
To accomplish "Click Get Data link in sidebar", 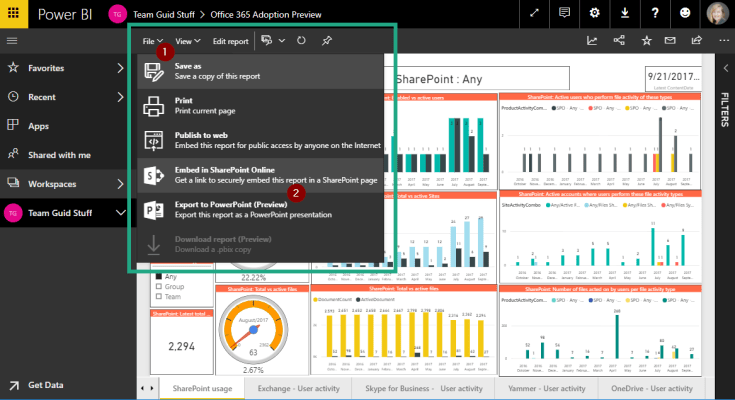I will [47, 385].
